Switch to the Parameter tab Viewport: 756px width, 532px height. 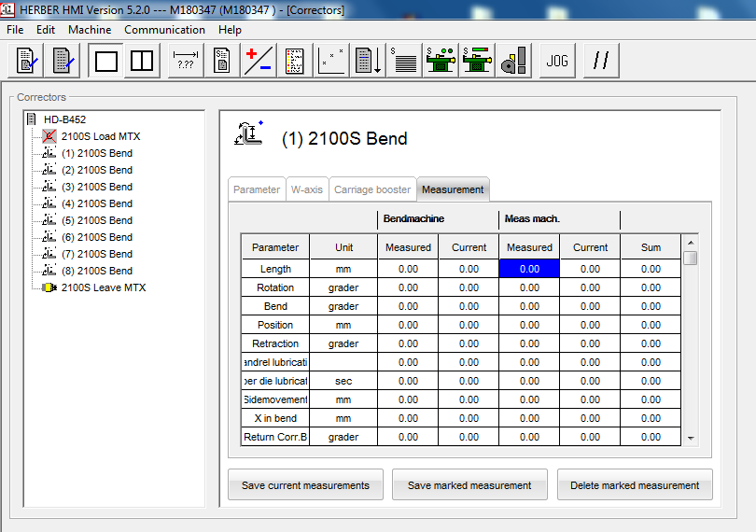257,189
